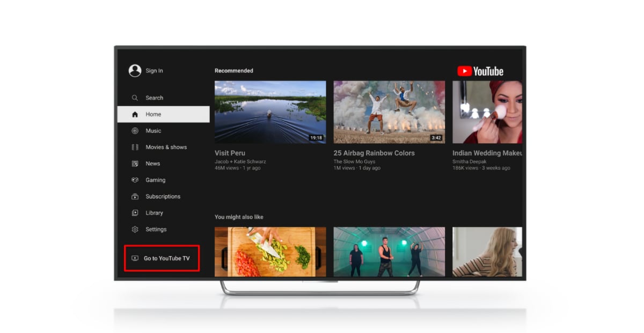This screenshot has height=333, width=644.
Task: Click the YouTube TV play icon
Action: (x=135, y=258)
